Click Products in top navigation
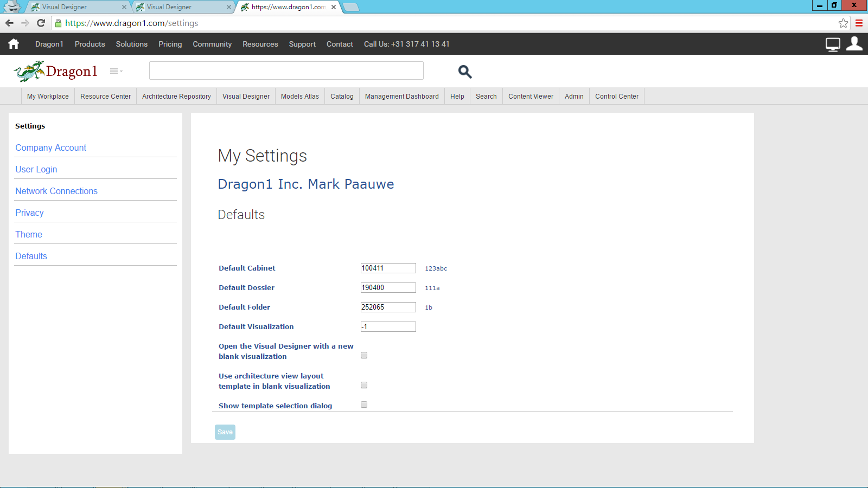The width and height of the screenshot is (868, 488). point(90,44)
